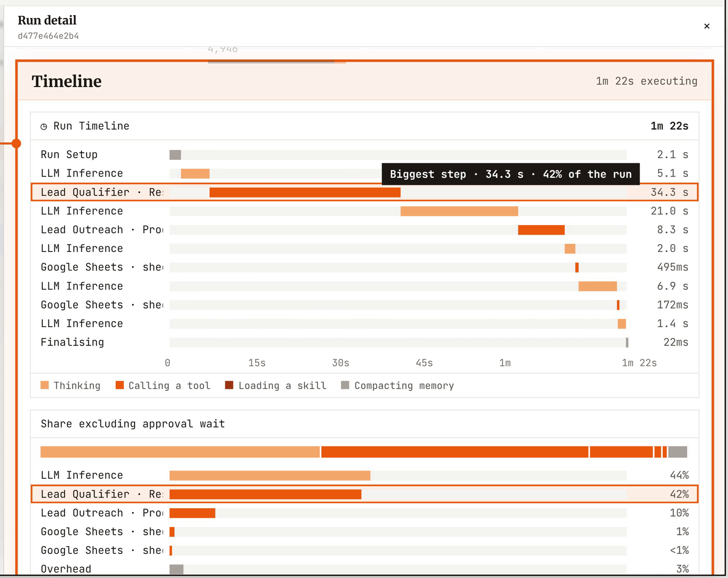
Task: Select the Google Sheets 1% share row
Action: (x=364, y=532)
